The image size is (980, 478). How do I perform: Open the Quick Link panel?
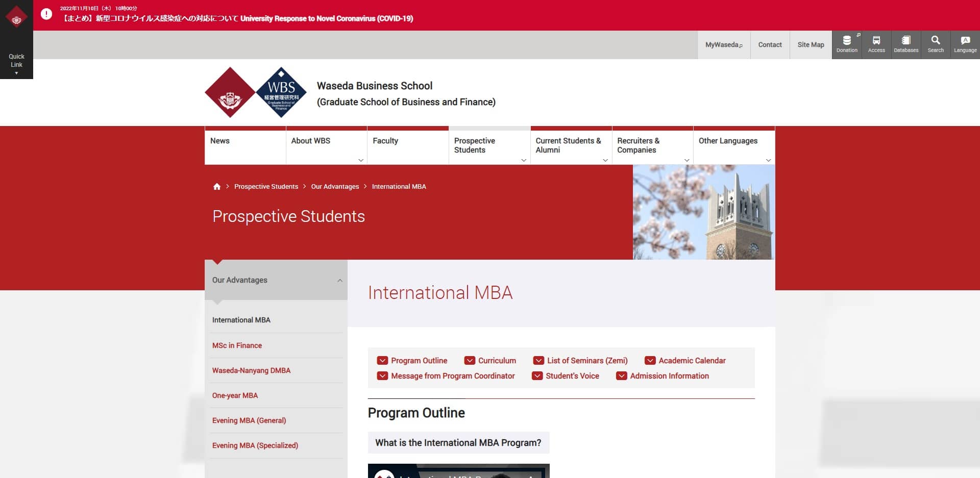click(16, 61)
